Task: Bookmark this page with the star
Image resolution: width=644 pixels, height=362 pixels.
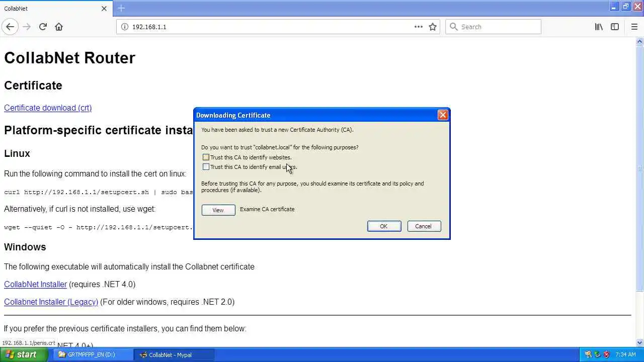Action: pos(433,27)
